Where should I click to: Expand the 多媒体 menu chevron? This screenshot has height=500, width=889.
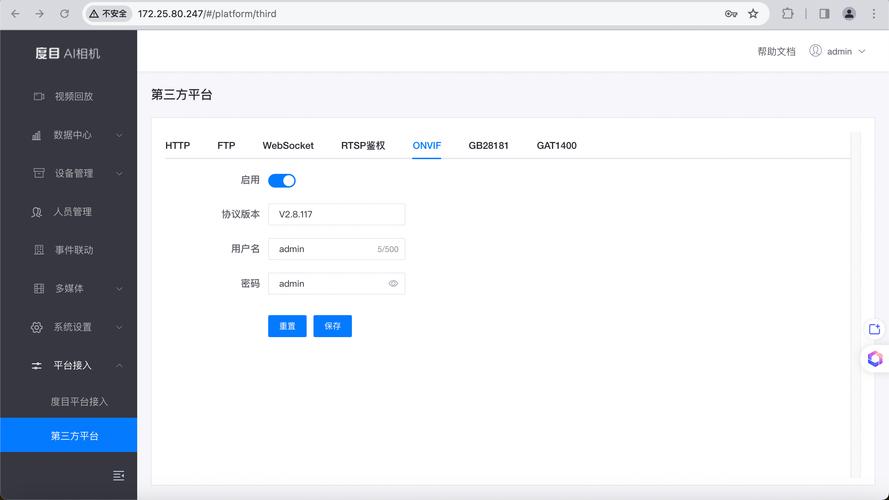tap(119, 289)
